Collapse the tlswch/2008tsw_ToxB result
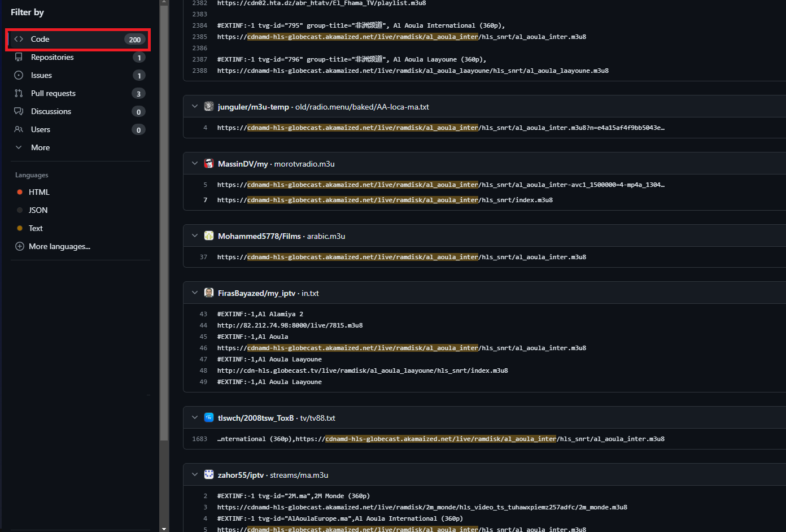786x532 pixels. (x=195, y=417)
